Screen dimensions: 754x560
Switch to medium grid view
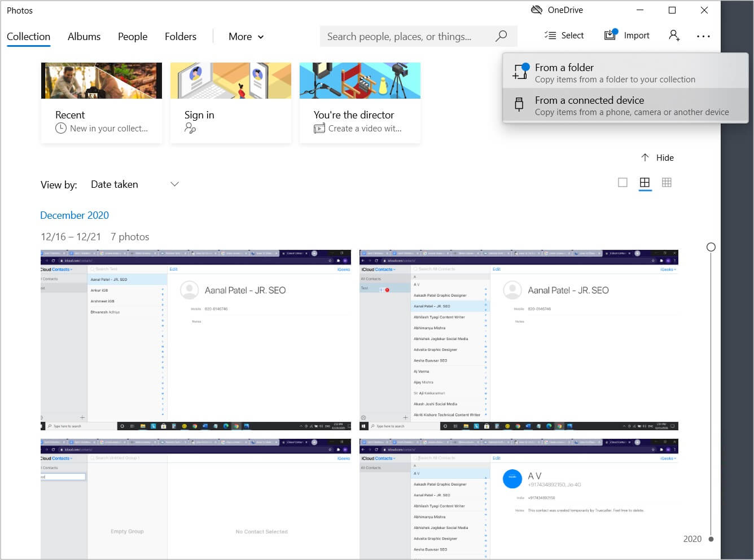coord(645,182)
